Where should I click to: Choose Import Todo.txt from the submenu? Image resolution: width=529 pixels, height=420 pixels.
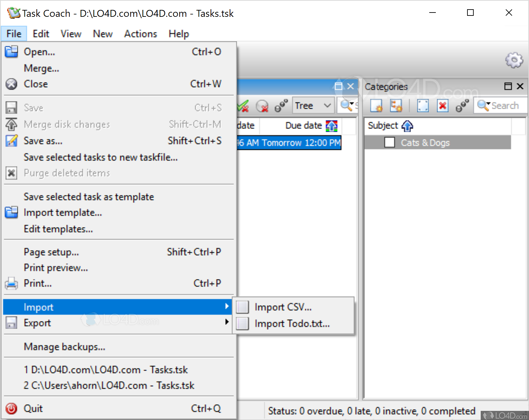[291, 323]
